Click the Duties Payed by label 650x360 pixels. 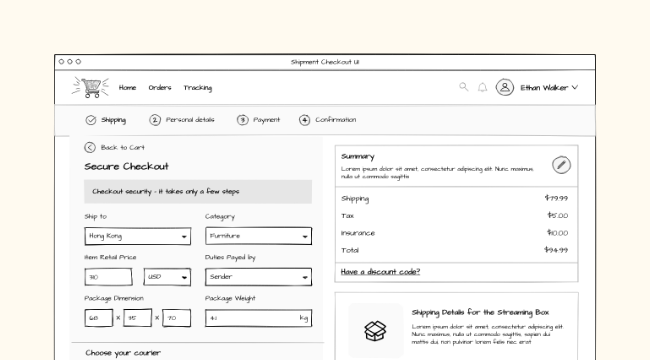pos(230,258)
